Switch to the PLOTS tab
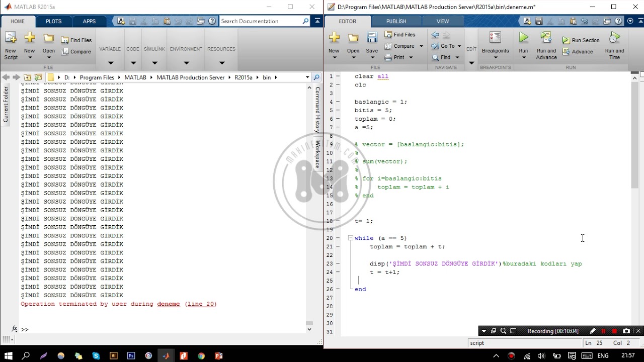The height and width of the screenshot is (362, 644). coord(54,21)
